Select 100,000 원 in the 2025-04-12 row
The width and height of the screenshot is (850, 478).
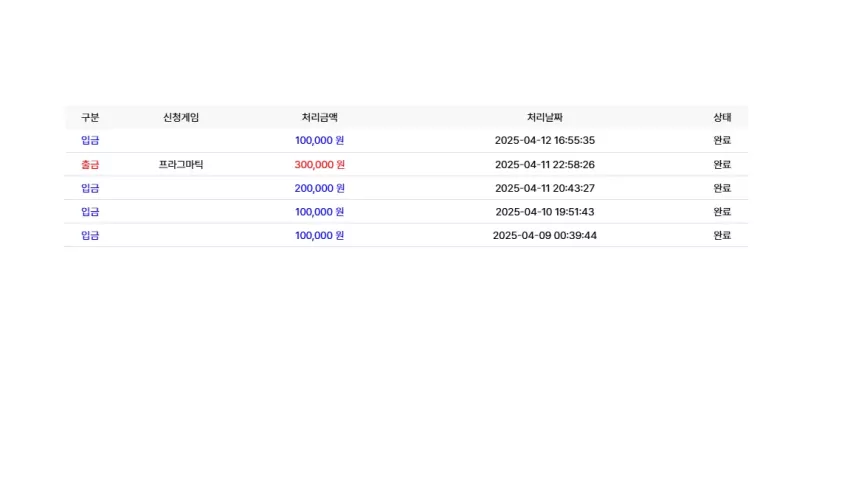[320, 140]
